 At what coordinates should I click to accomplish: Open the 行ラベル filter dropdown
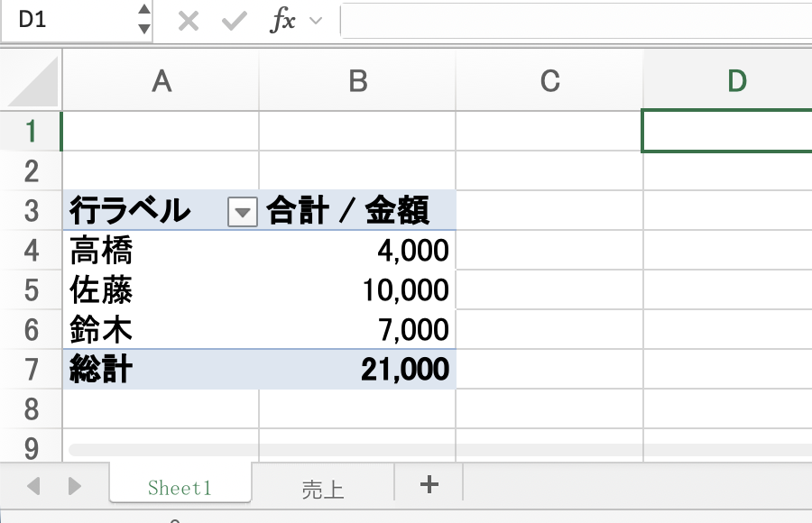pos(243,212)
